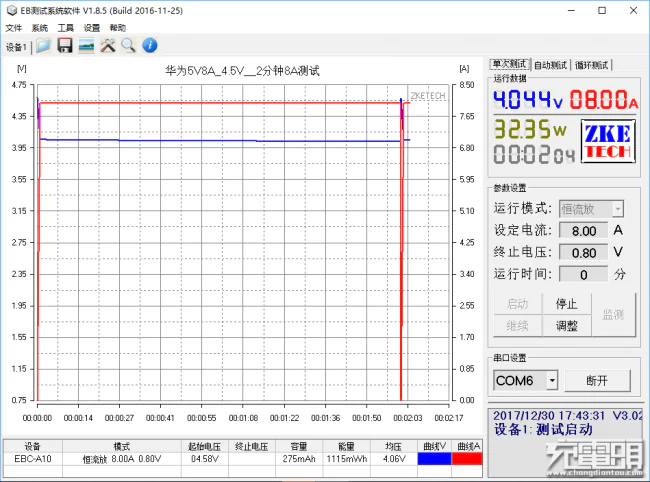Switch to the 循环测试 tab
Viewport: 650px width, 482px height.
592,65
